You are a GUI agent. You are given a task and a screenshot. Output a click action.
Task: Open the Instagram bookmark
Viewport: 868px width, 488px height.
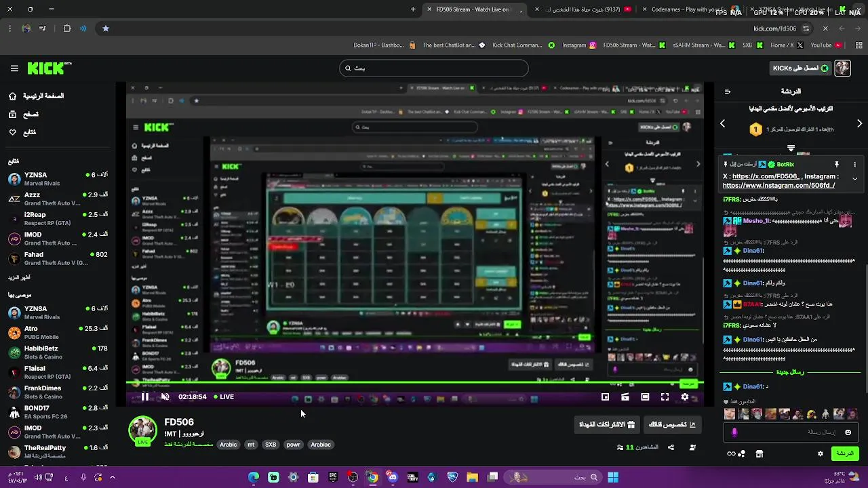[x=579, y=45]
